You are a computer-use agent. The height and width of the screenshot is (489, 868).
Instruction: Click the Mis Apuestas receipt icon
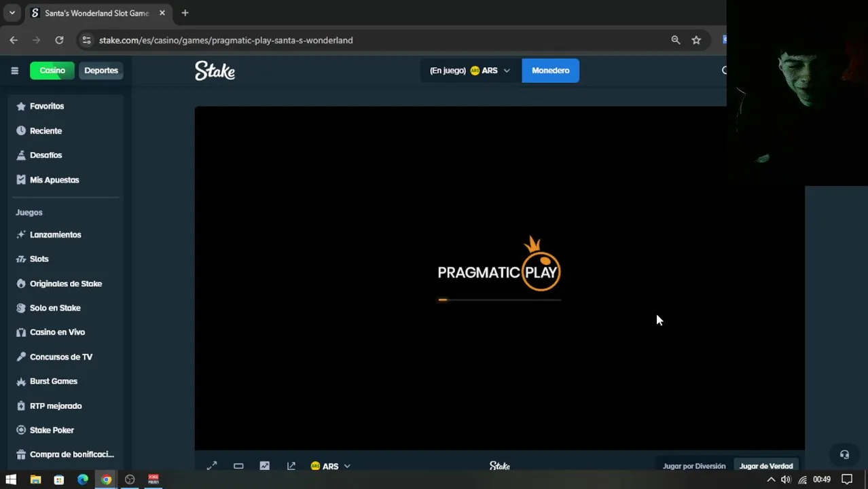click(x=21, y=180)
